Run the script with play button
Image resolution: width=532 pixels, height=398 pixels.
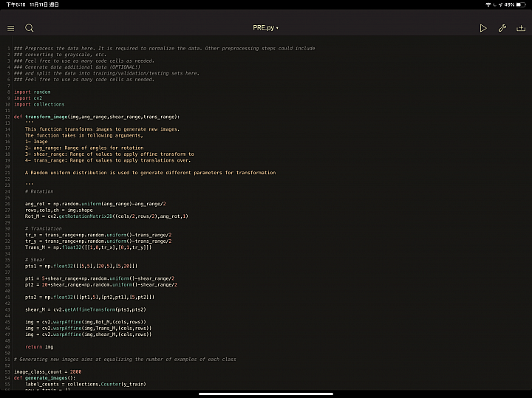[x=483, y=28]
